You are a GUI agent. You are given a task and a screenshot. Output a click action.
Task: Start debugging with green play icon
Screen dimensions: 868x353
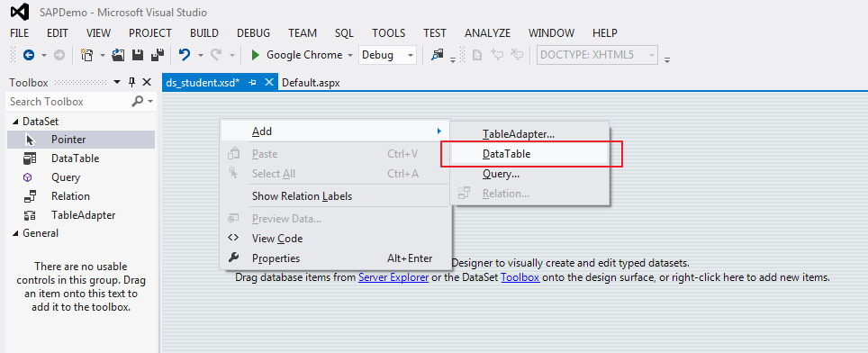(255, 55)
